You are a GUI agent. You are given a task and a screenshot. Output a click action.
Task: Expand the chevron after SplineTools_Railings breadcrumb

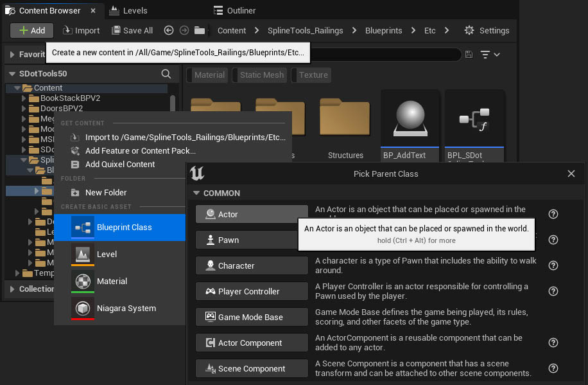[354, 30]
